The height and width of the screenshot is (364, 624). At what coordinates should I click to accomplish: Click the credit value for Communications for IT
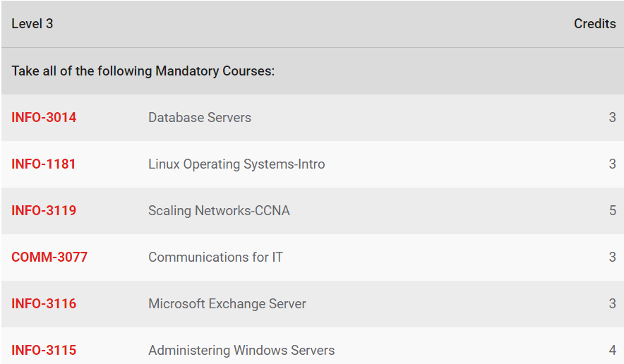pyautogui.click(x=613, y=257)
